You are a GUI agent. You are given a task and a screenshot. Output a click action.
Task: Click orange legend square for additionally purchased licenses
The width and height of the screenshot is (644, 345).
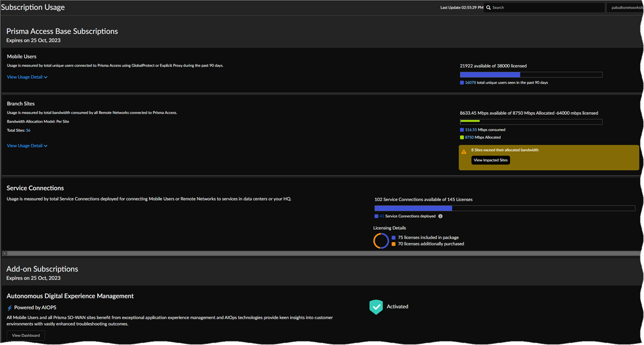[x=393, y=244]
